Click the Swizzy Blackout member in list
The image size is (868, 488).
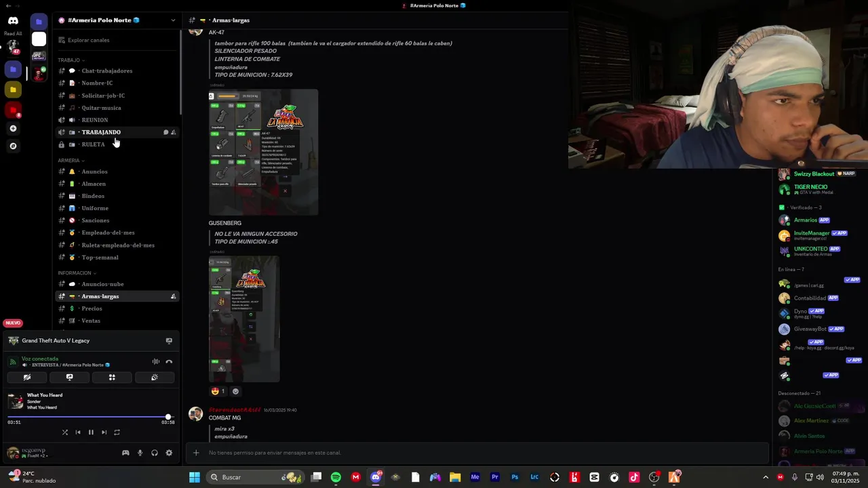click(819, 174)
